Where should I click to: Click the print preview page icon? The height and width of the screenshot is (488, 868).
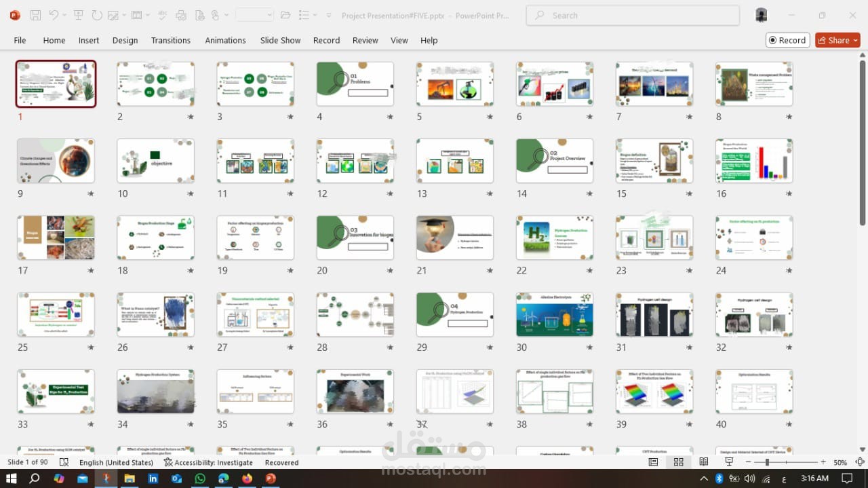point(199,15)
